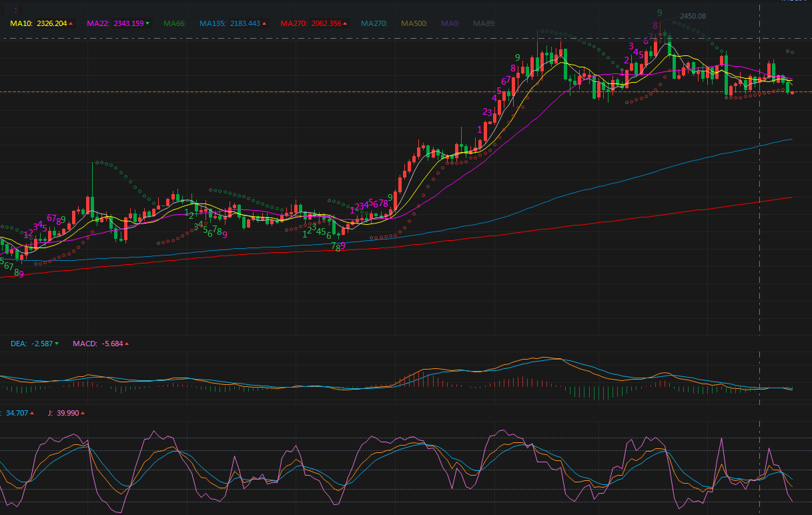The width and height of the screenshot is (812, 515).
Task: Click the green 9 marker above 2450.08 peak
Action: pyautogui.click(x=659, y=13)
